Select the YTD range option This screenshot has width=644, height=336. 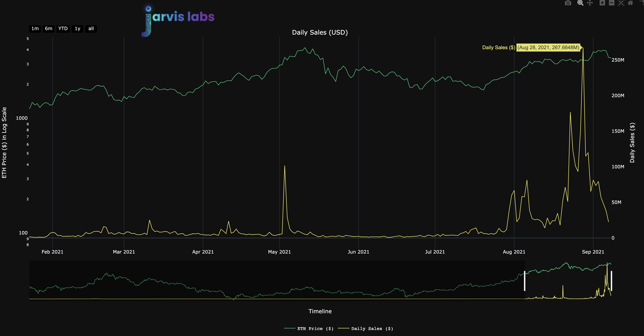pos(63,29)
